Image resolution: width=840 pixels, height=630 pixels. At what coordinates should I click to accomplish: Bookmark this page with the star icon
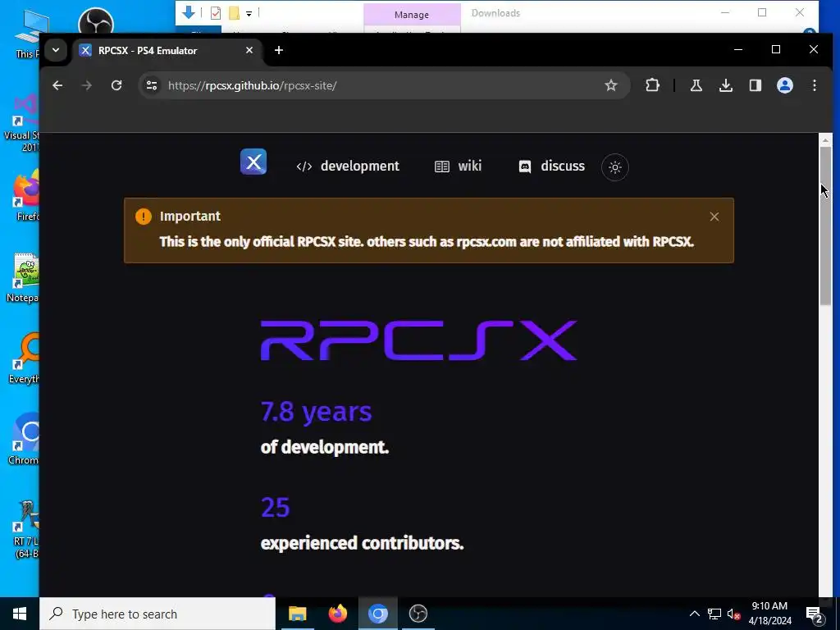pyautogui.click(x=610, y=85)
